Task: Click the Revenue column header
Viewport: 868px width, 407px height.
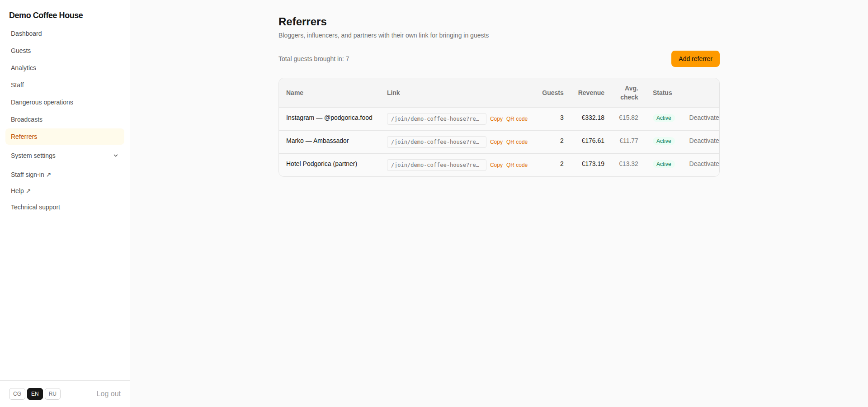Action: point(591,93)
